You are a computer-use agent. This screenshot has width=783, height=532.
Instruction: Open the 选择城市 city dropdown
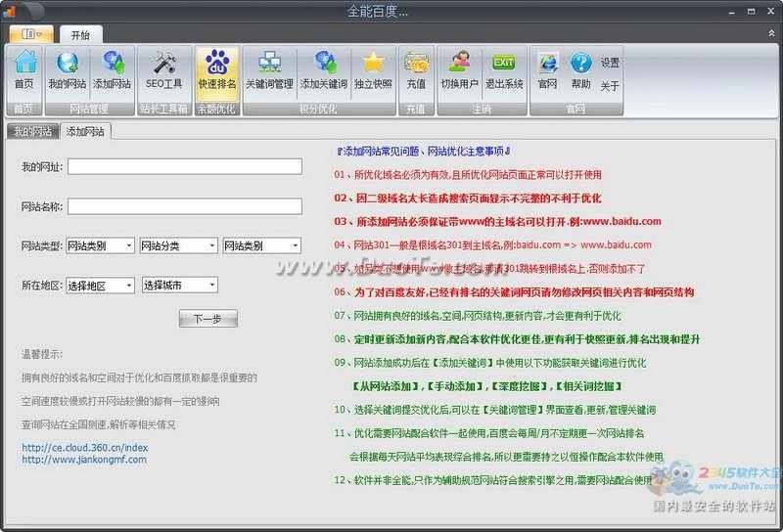180,285
